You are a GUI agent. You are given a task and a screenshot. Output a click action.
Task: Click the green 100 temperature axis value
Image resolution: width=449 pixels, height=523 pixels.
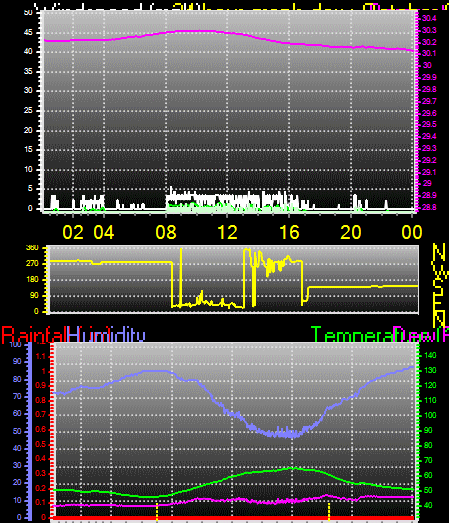pyautogui.click(x=430, y=415)
